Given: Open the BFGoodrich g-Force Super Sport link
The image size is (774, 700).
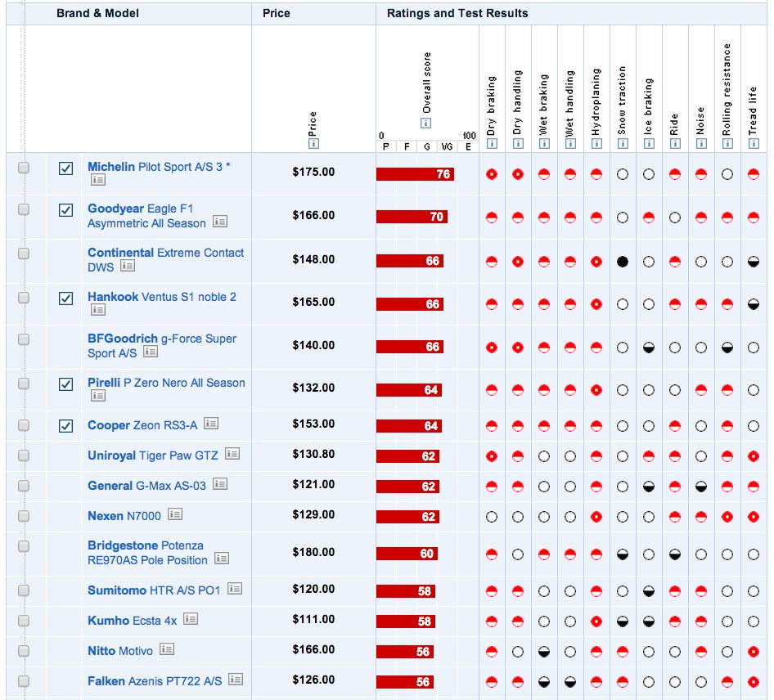Looking at the screenshot, I should [162, 346].
